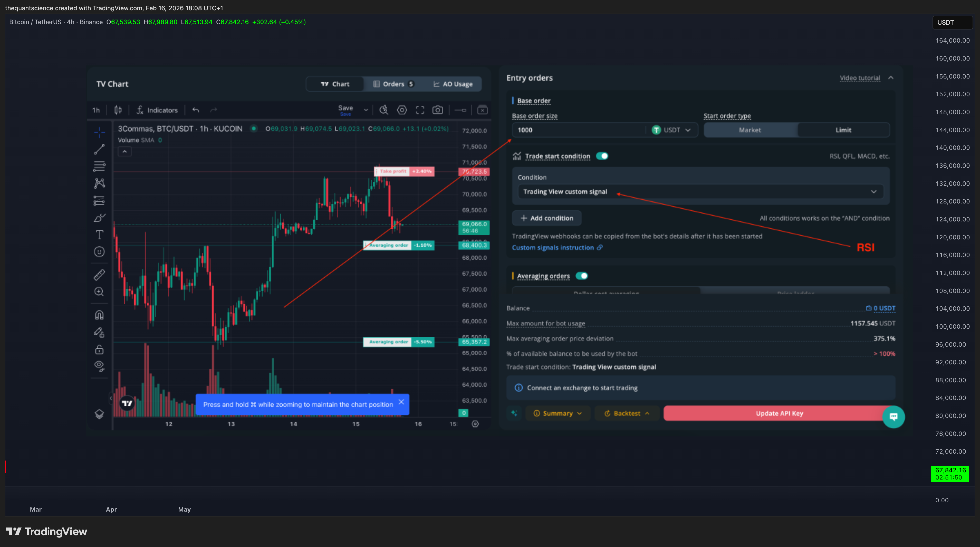Toggle lock all drawings
Screen dimensions: 980x547
click(x=99, y=349)
